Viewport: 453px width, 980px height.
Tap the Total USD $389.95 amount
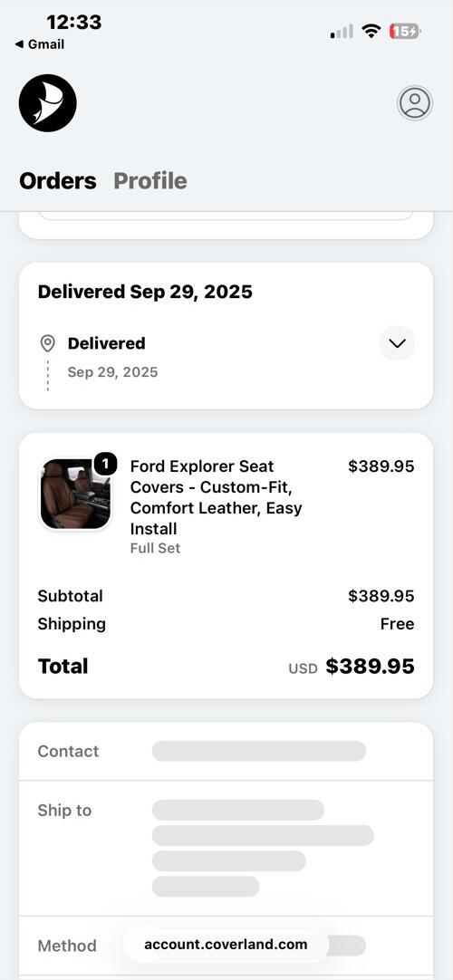pyautogui.click(x=352, y=667)
